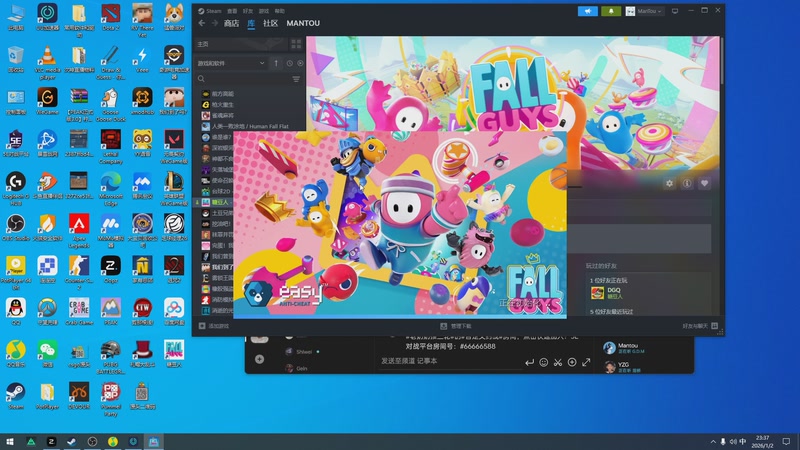
Task: Click the Big Picture monitor icon
Action: [675, 11]
